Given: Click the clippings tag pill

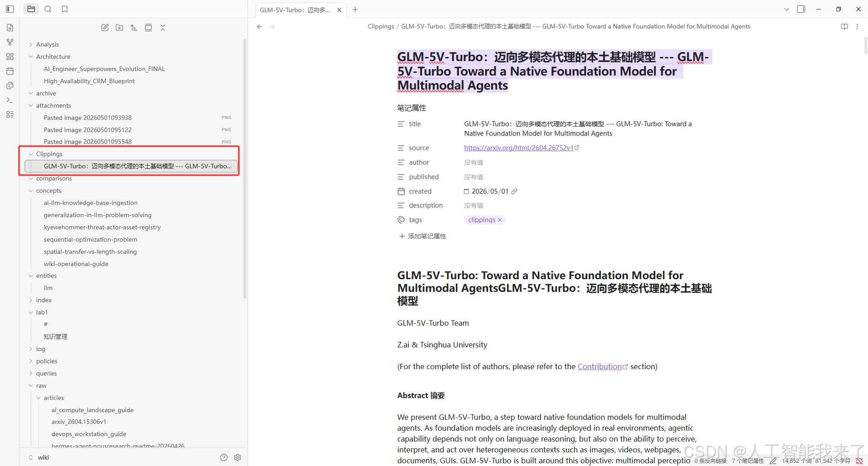Looking at the screenshot, I should [x=482, y=220].
